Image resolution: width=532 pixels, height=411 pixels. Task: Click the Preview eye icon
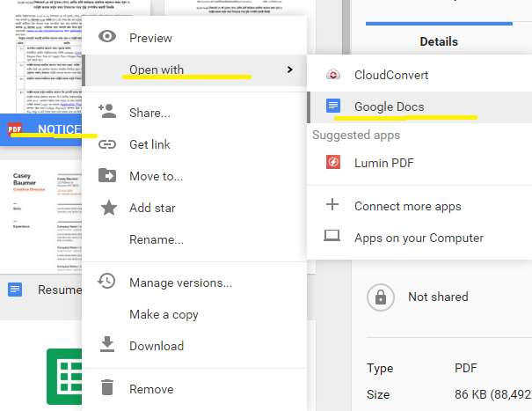[x=107, y=37]
